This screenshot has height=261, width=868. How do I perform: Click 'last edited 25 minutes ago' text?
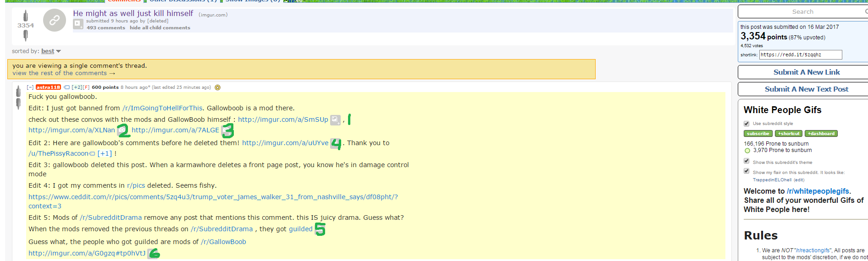coord(182,87)
